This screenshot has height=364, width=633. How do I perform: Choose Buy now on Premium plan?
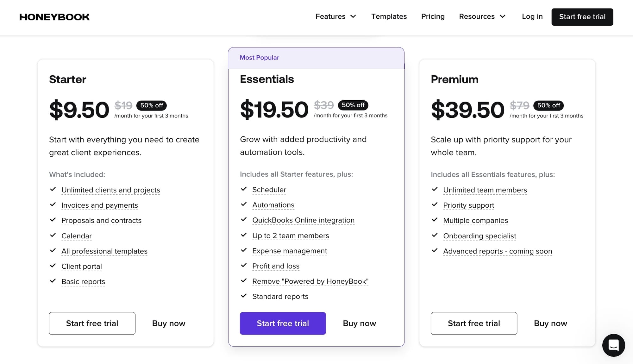pos(550,323)
